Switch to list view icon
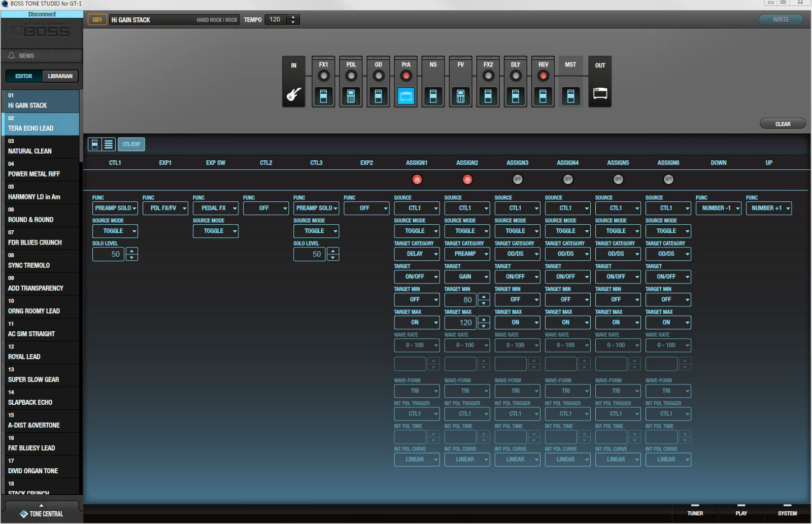 [109, 144]
